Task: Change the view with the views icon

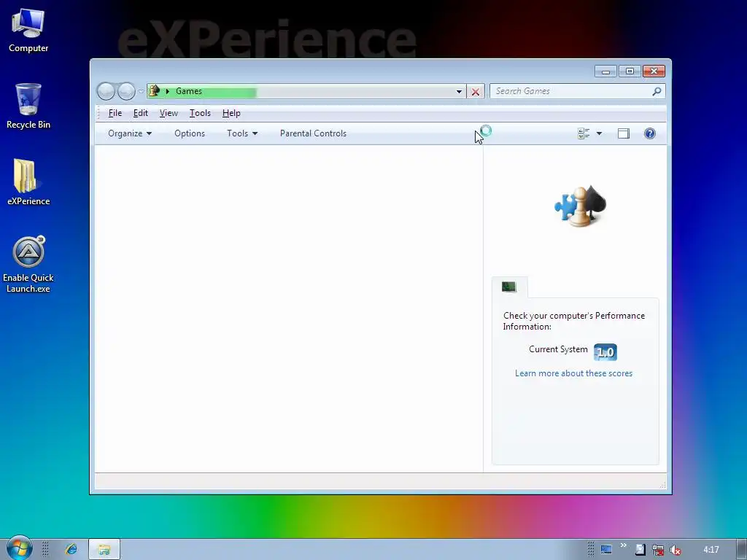Action: [584, 133]
